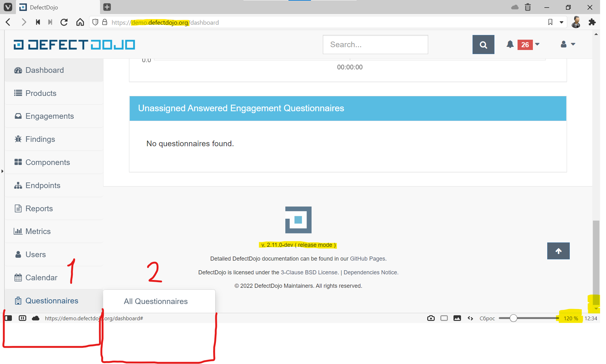Click inside the Search input field
Screen dimensions: 606x364
[x=375, y=44]
